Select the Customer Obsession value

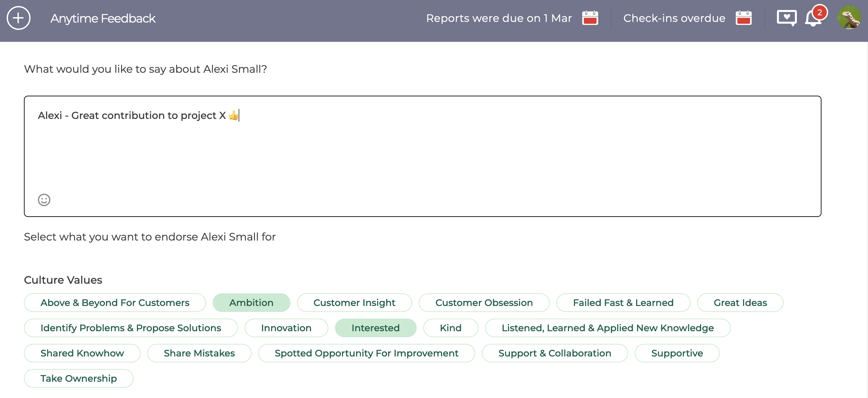point(484,303)
